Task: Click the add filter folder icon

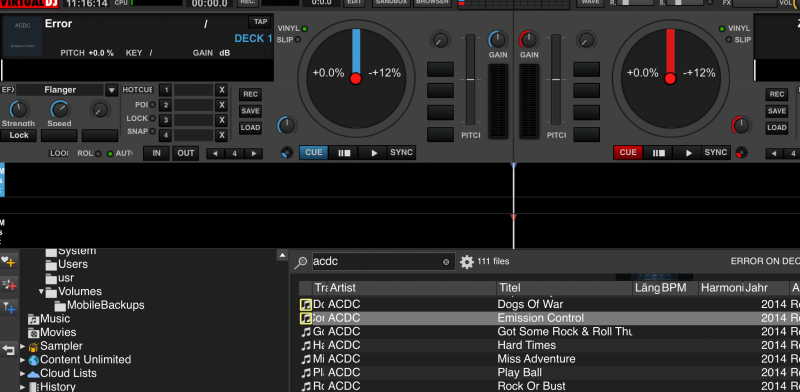Action: [x=9, y=307]
